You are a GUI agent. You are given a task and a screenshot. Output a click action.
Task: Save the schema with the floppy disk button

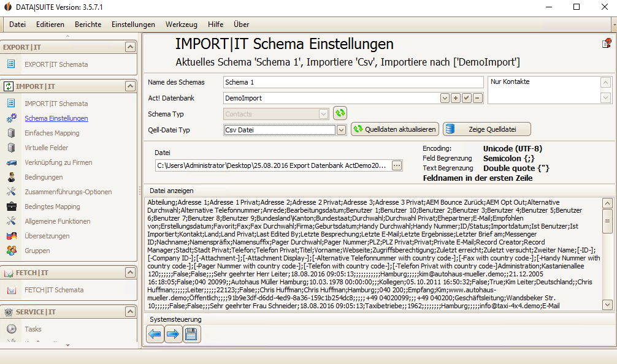coord(191,334)
